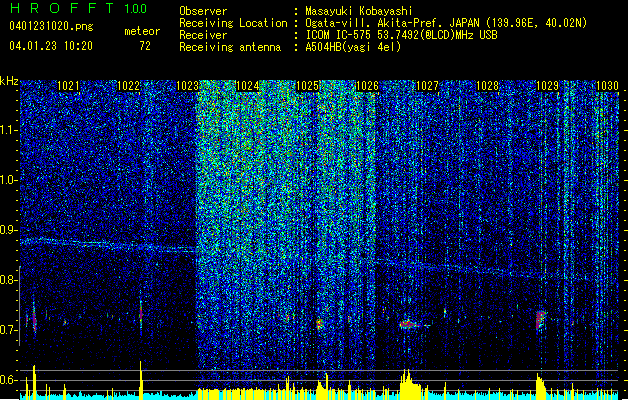Image resolution: width=629 pixels, height=400 pixels.
Task: Click the kHz axis unit label
Action: pos(9,81)
